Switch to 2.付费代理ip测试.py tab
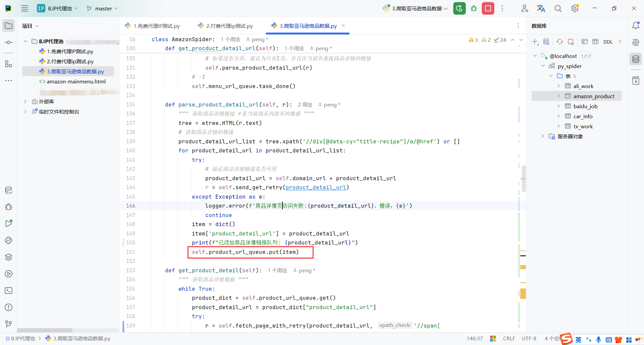 225,26
